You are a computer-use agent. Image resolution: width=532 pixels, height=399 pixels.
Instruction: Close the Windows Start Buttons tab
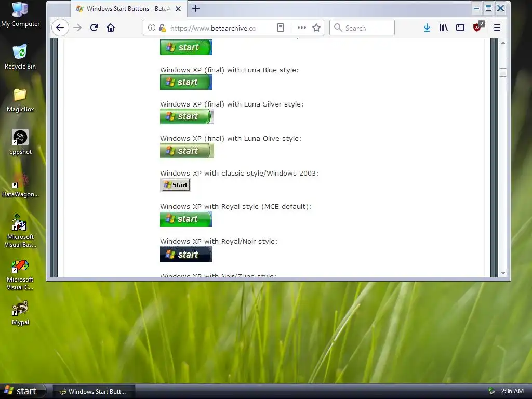(x=178, y=9)
